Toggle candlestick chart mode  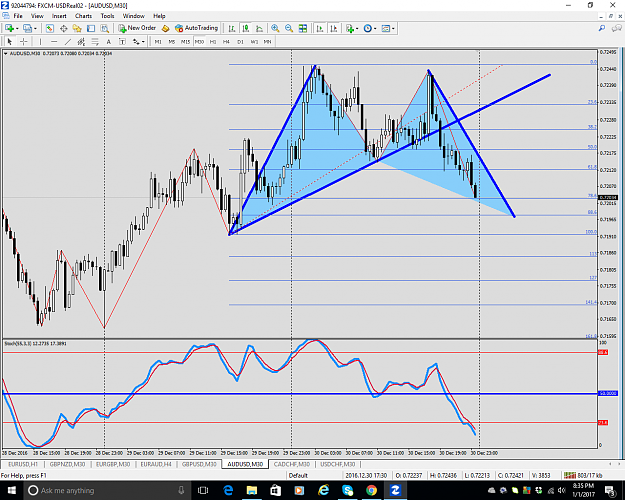click(x=246, y=28)
